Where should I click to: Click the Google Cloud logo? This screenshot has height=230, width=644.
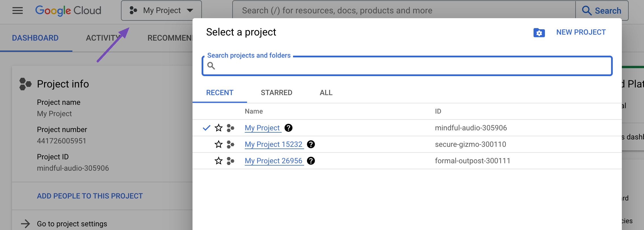[x=68, y=11]
